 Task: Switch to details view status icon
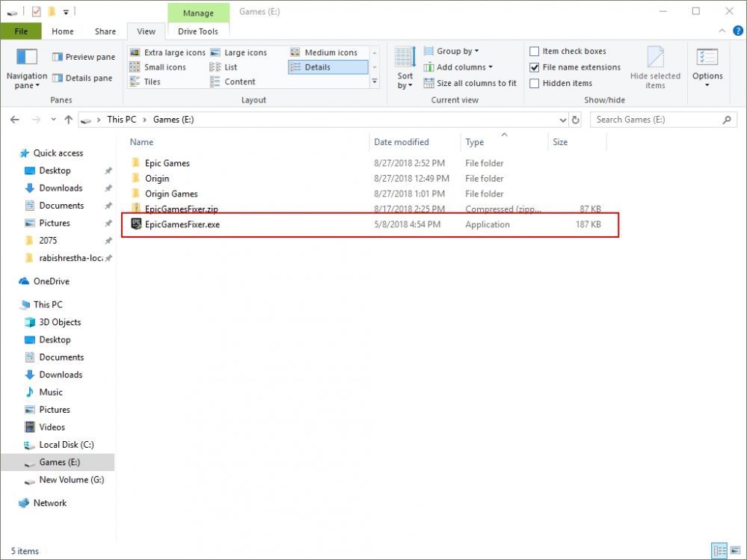point(719,551)
